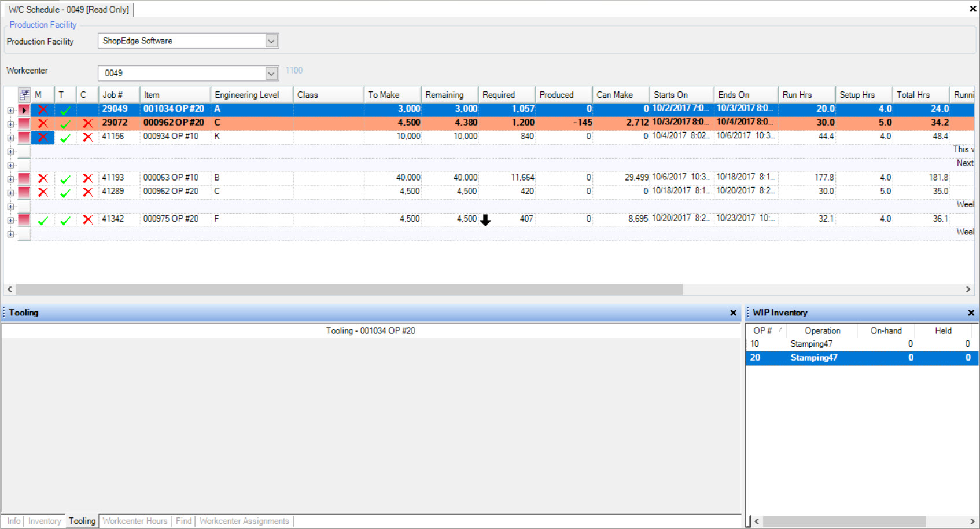
Task: Sort by the Starts On column header
Action: click(x=682, y=95)
